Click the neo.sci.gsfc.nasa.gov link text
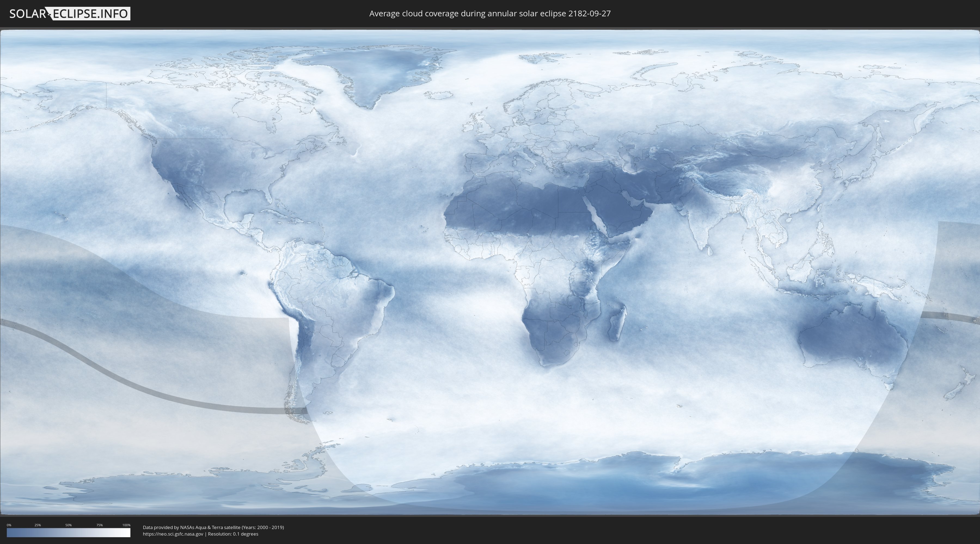The image size is (980, 544). point(173,534)
